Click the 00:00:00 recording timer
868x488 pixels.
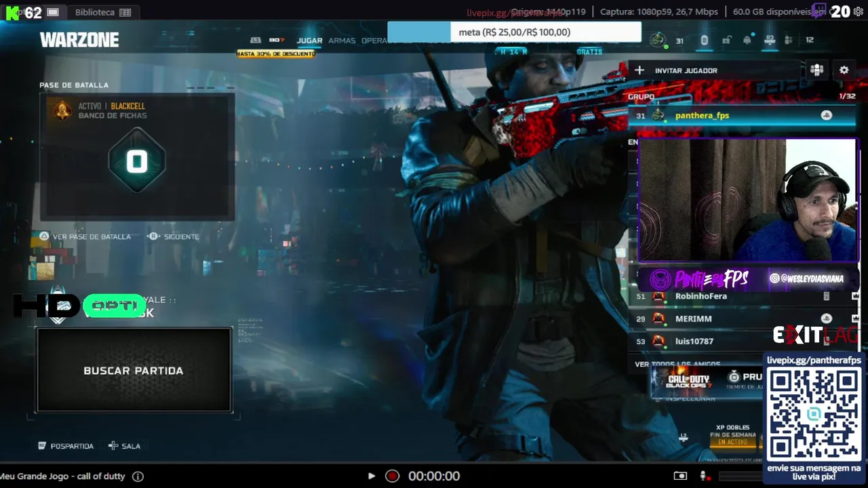pyautogui.click(x=434, y=476)
